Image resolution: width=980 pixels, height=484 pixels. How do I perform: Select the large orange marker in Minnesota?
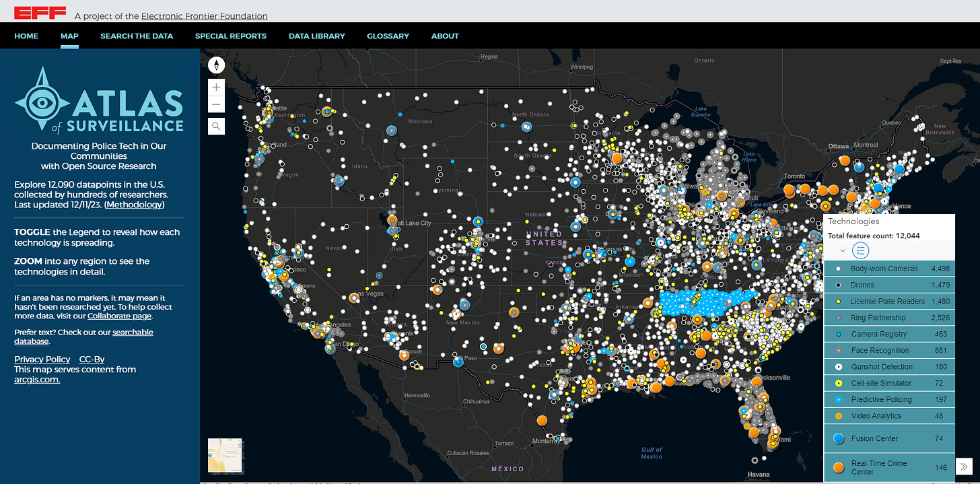pyautogui.click(x=616, y=158)
